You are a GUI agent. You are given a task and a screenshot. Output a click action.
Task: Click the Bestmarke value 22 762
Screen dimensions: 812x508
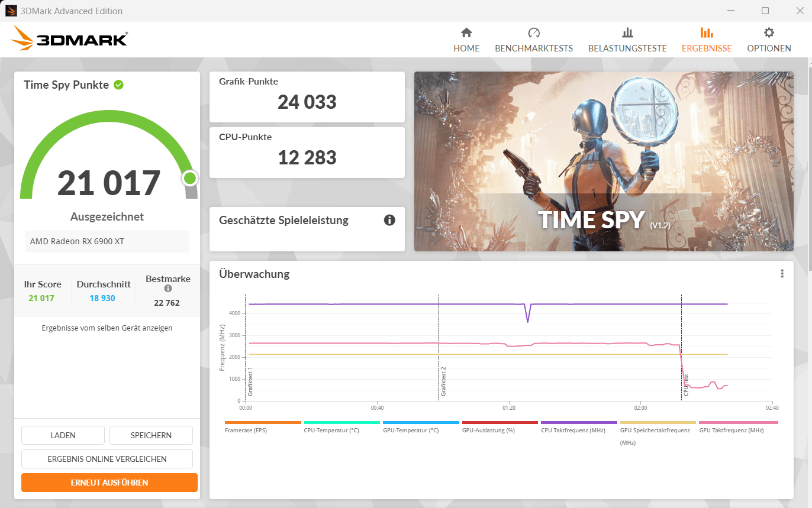tap(166, 303)
